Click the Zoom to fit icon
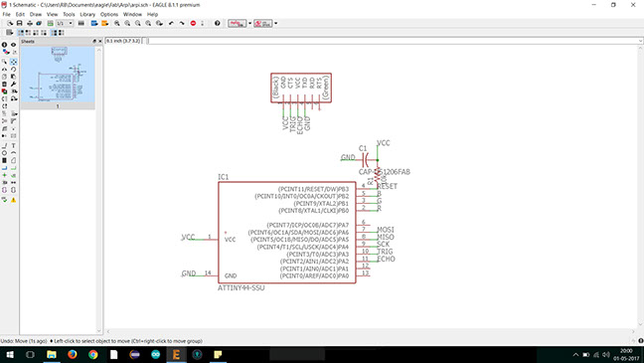This screenshot has width=644, height=363. coord(117,24)
